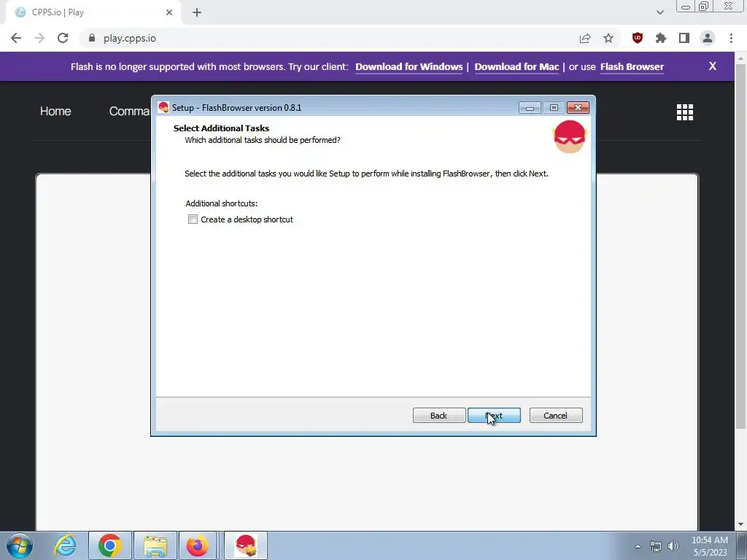The height and width of the screenshot is (560, 747).
Task: Open Chrome three-dot menu
Action: [x=731, y=38]
